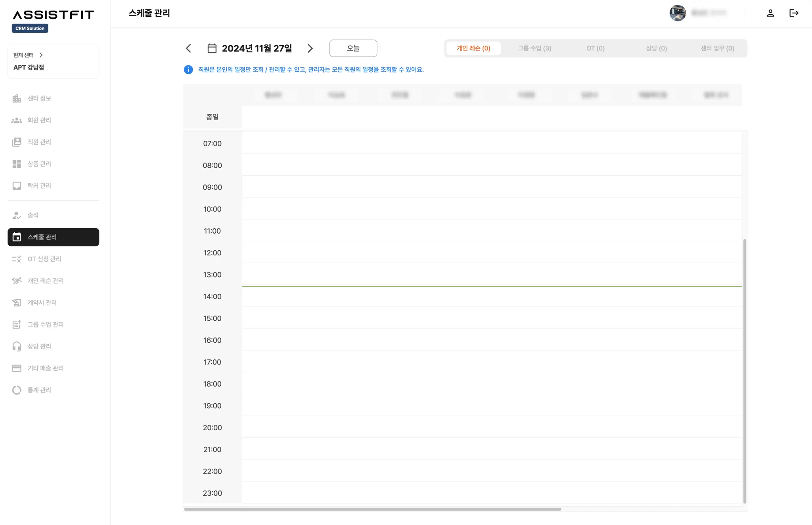Click the calendar icon beside the date
The height and width of the screenshot is (525, 812).
212,48
